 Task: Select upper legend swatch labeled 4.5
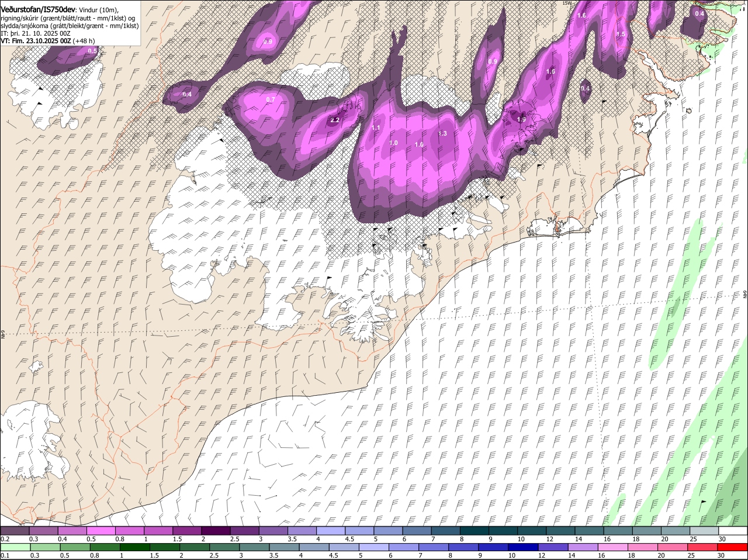pyautogui.click(x=359, y=531)
